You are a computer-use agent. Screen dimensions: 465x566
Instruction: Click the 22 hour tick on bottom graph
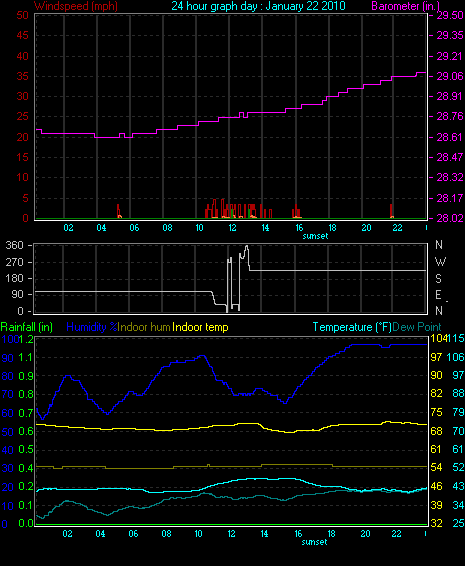click(x=396, y=534)
